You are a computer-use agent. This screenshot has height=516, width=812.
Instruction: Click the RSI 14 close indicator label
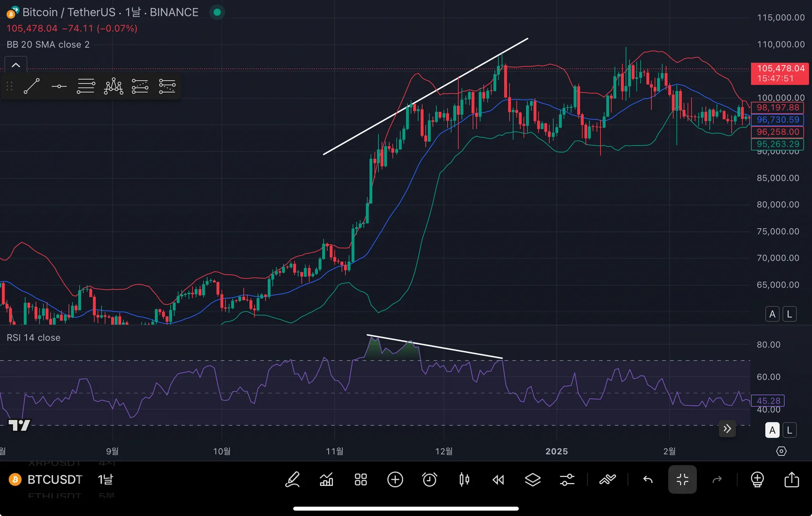click(33, 338)
